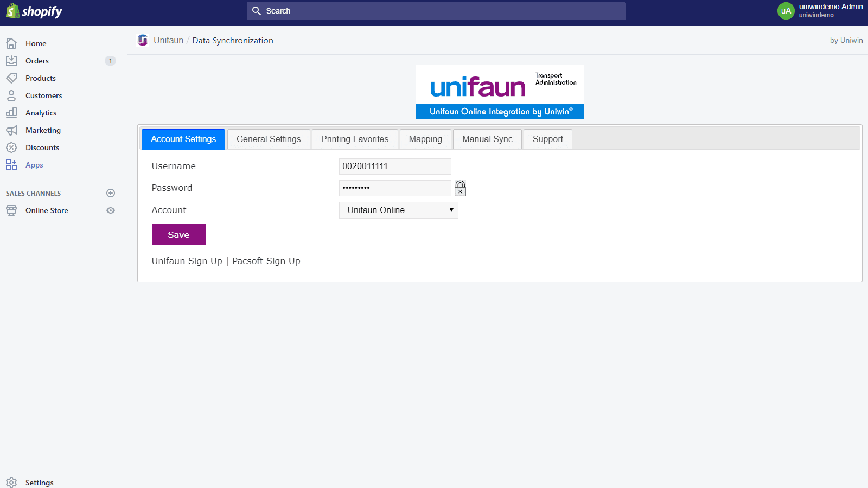Click the lock icon to reveal password
Image resolution: width=868 pixels, height=488 pixels.
460,188
